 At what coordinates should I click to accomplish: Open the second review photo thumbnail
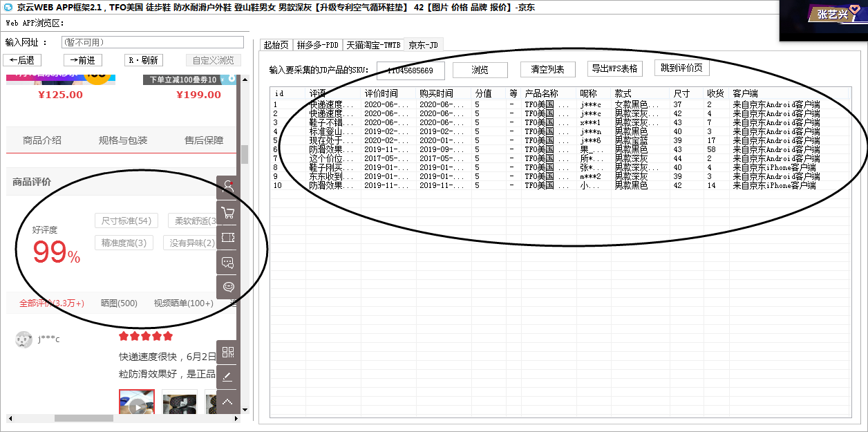tap(180, 403)
